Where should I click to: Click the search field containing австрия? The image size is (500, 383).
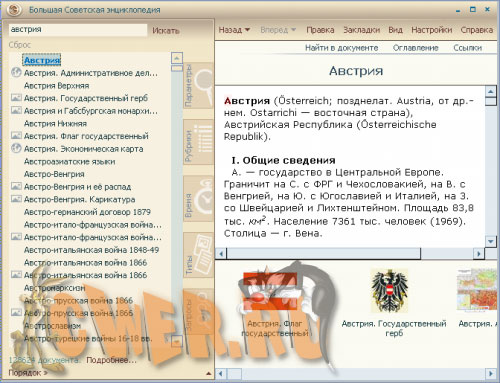click(x=78, y=29)
